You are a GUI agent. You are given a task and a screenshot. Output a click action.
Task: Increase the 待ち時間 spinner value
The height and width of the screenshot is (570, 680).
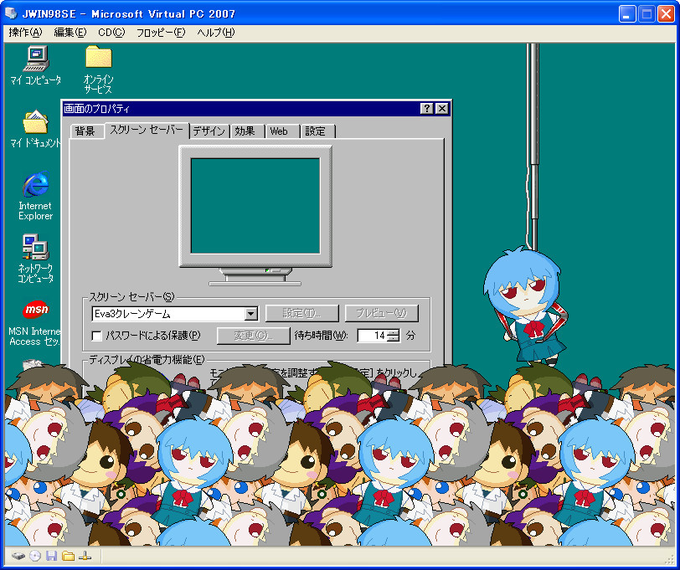tap(393, 332)
